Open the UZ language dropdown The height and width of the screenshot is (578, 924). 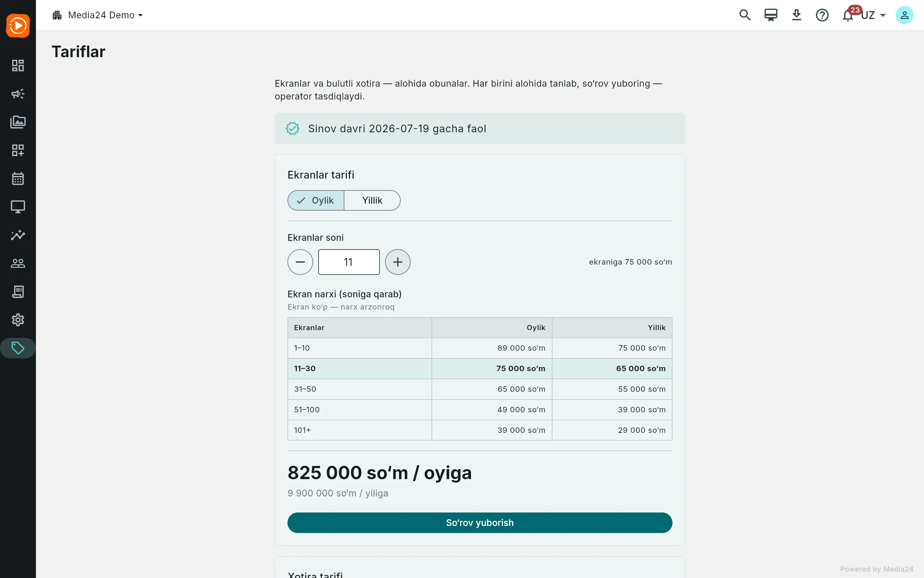[873, 15]
